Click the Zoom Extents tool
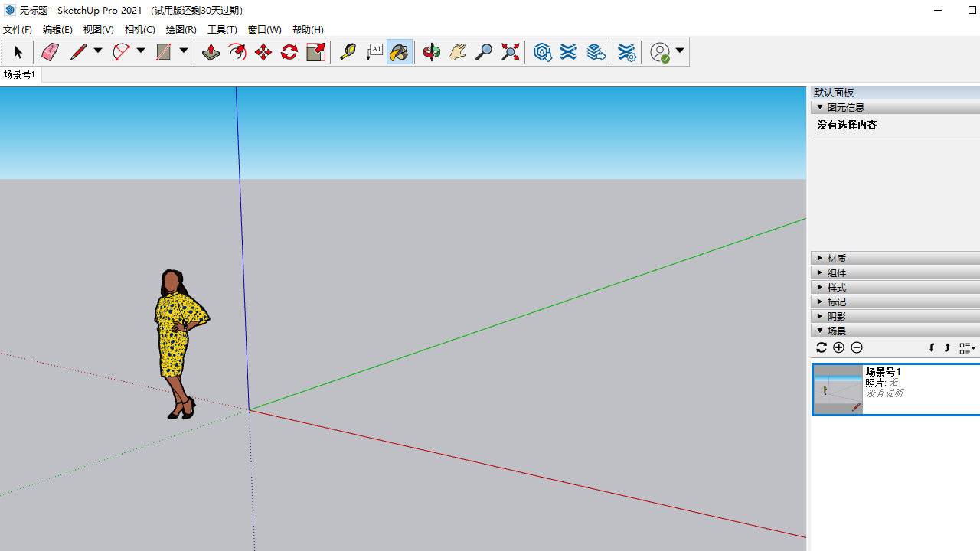The width and height of the screenshot is (980, 551). click(x=510, y=51)
